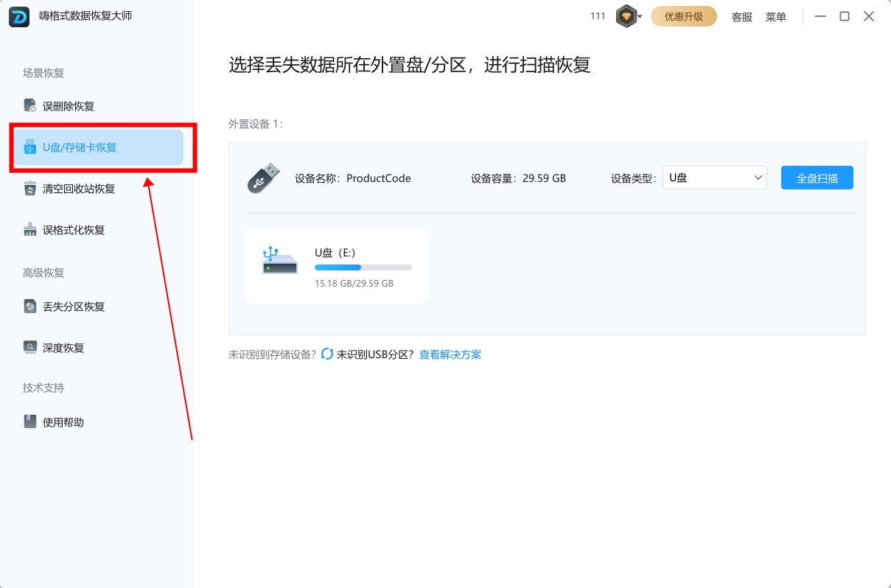
Task: Click the format recovery icon beside 误格式化恢复
Action: [x=30, y=230]
